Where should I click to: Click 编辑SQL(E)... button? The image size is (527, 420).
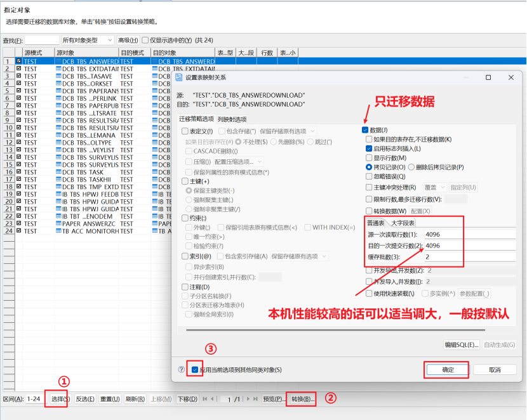pos(462,345)
